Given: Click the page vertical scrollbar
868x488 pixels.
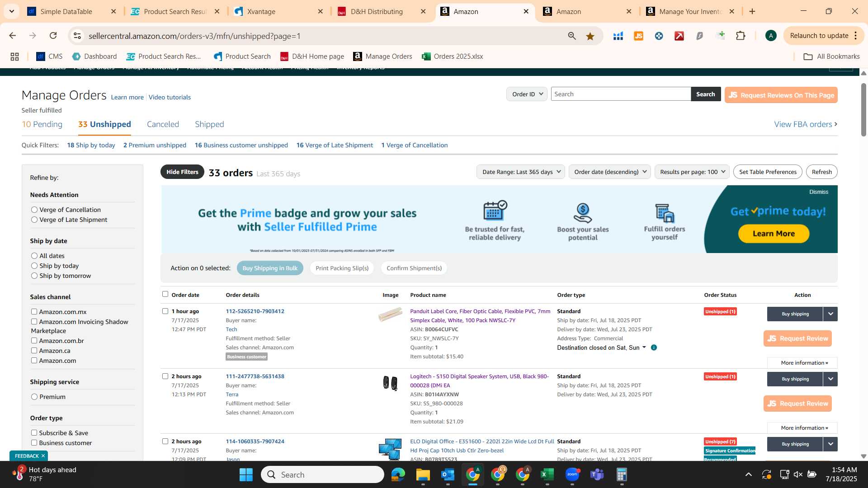Looking at the screenshot, I should (863, 109).
